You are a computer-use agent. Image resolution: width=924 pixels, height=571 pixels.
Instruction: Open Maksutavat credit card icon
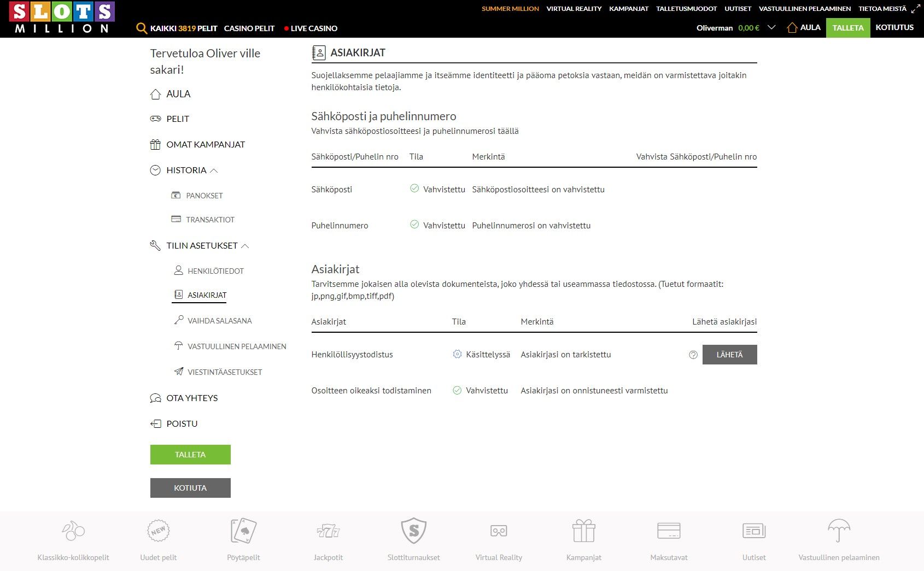pyautogui.click(x=669, y=531)
